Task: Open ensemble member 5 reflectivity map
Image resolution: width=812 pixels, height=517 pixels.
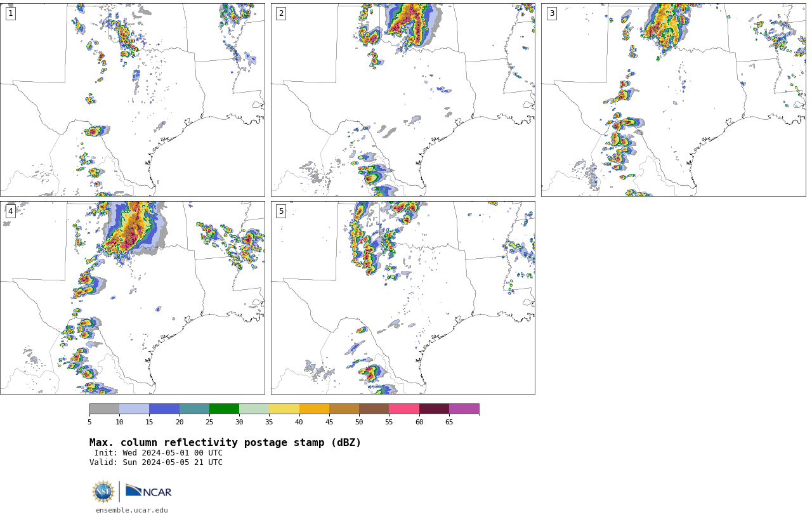Action: pos(403,298)
